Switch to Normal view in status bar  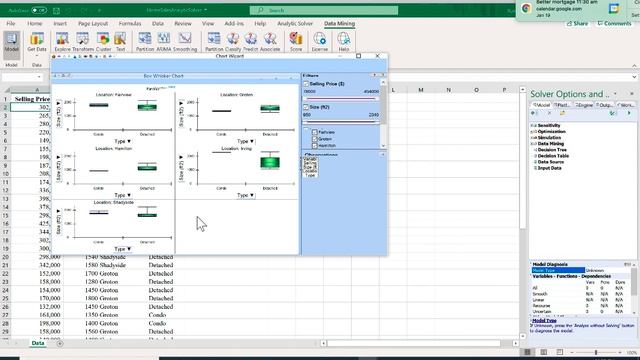(x=527, y=352)
